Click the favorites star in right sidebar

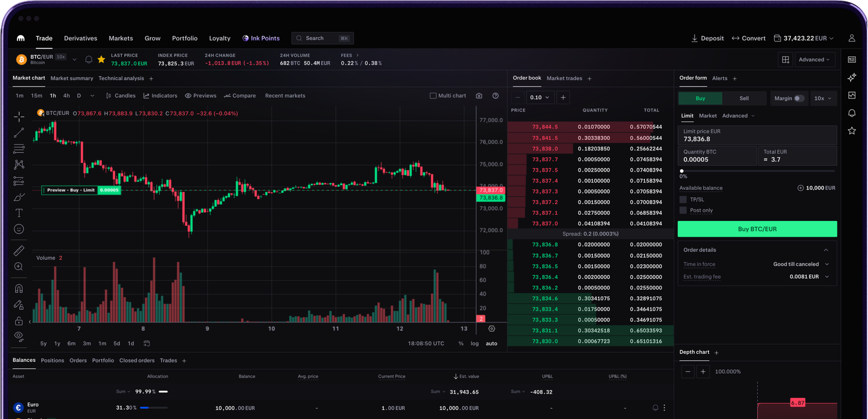coord(852,131)
